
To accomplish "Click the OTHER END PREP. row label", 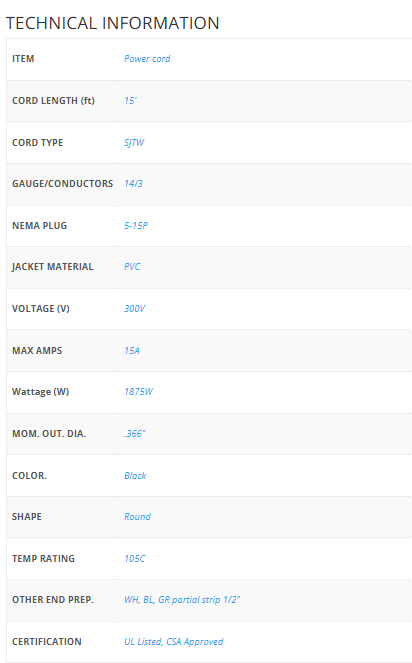I will tap(53, 600).
